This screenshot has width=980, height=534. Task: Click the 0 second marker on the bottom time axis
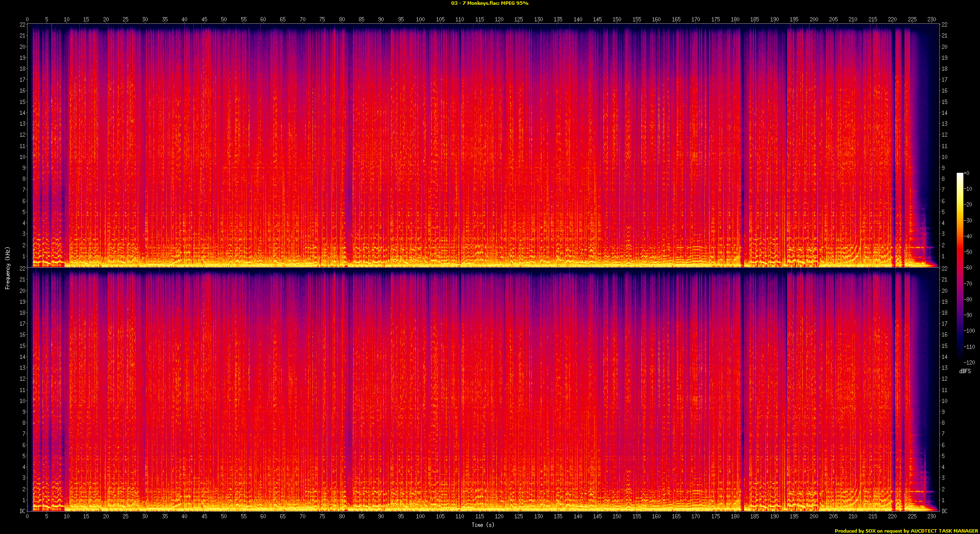coord(27,516)
